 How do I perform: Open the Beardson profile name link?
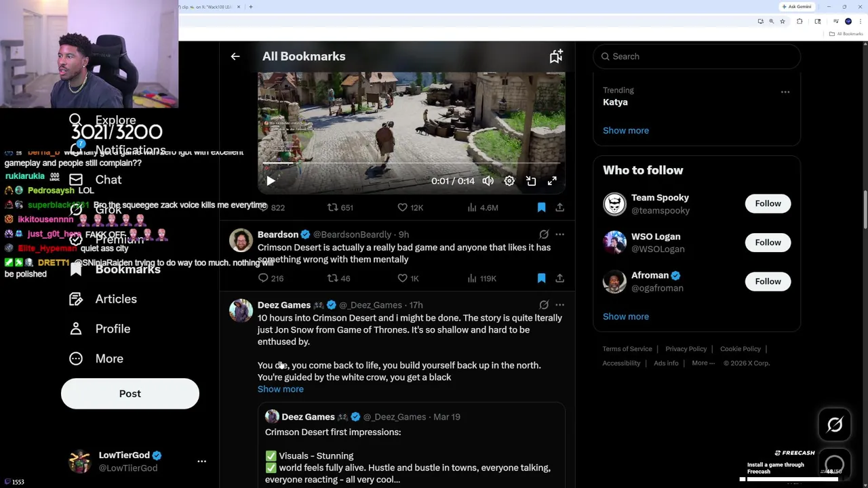click(x=278, y=235)
